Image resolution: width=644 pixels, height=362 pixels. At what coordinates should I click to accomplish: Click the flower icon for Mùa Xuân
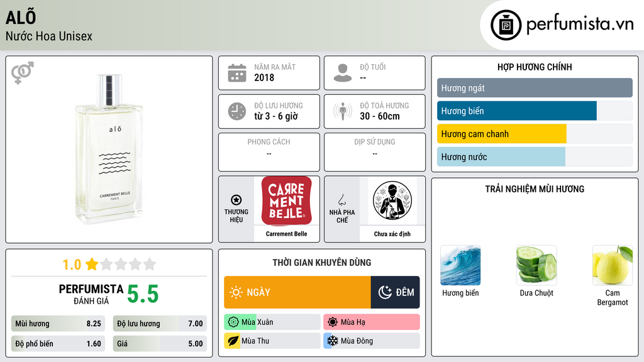point(233,322)
